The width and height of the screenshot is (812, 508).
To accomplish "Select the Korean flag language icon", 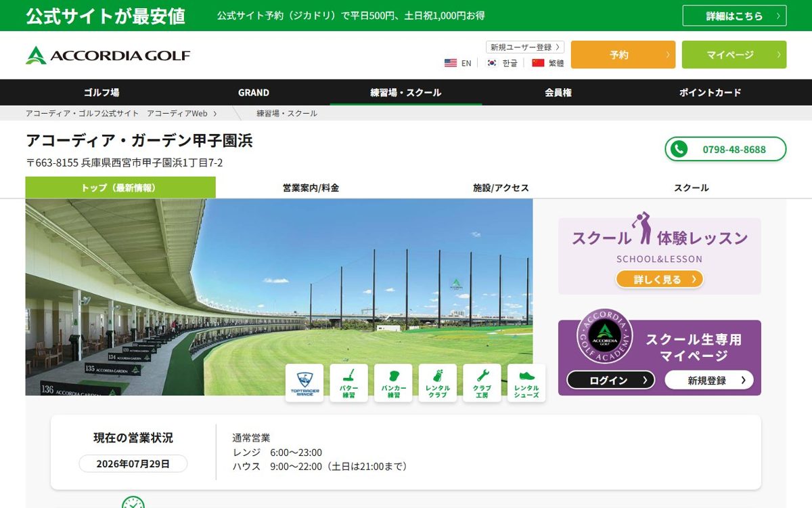I will coord(502,63).
